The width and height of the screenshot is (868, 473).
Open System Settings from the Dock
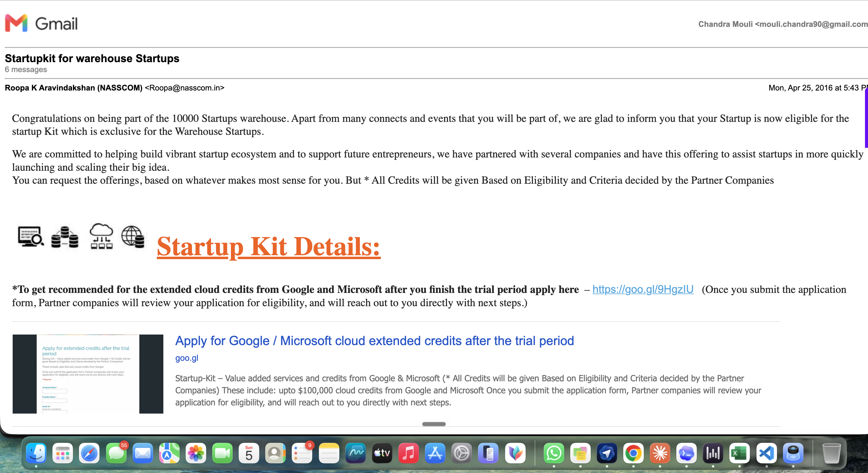click(x=462, y=453)
